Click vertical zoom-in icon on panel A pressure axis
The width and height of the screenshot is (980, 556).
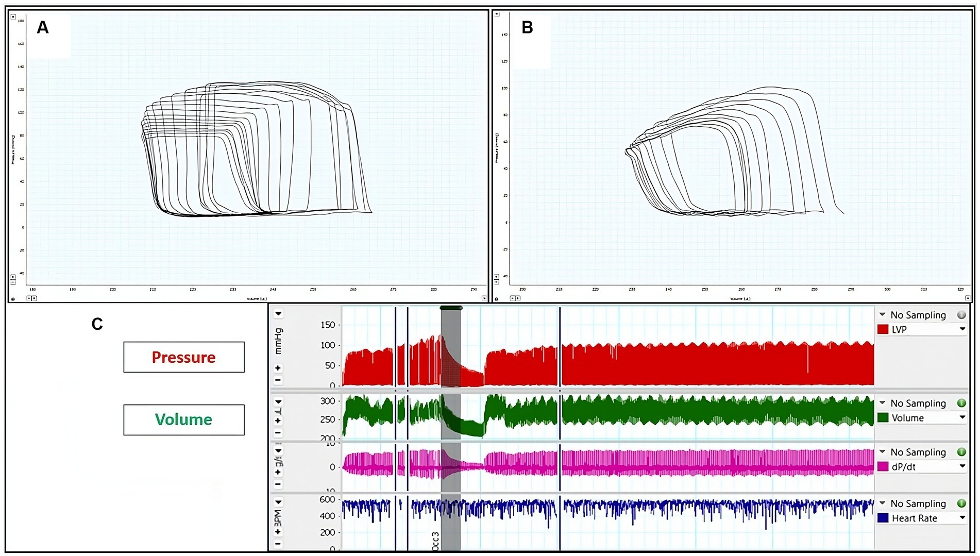13,277
